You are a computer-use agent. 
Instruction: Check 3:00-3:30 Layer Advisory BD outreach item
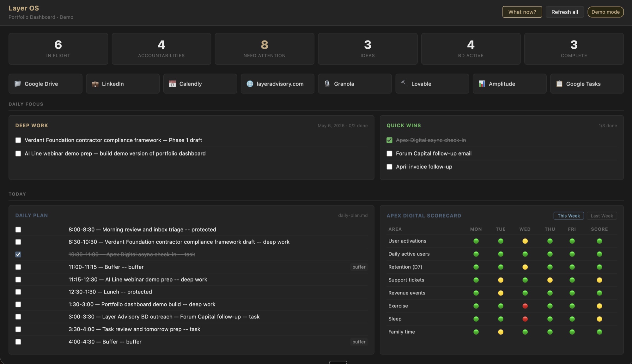(x=18, y=317)
